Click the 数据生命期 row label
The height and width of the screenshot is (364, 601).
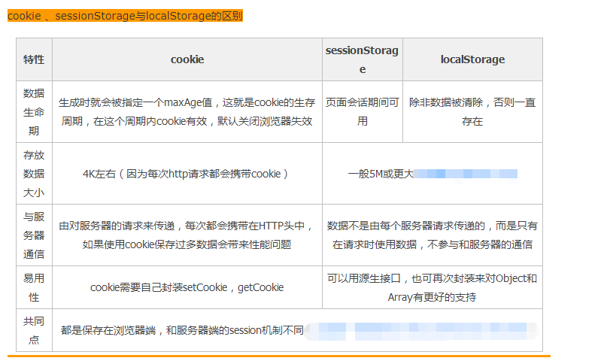34,111
